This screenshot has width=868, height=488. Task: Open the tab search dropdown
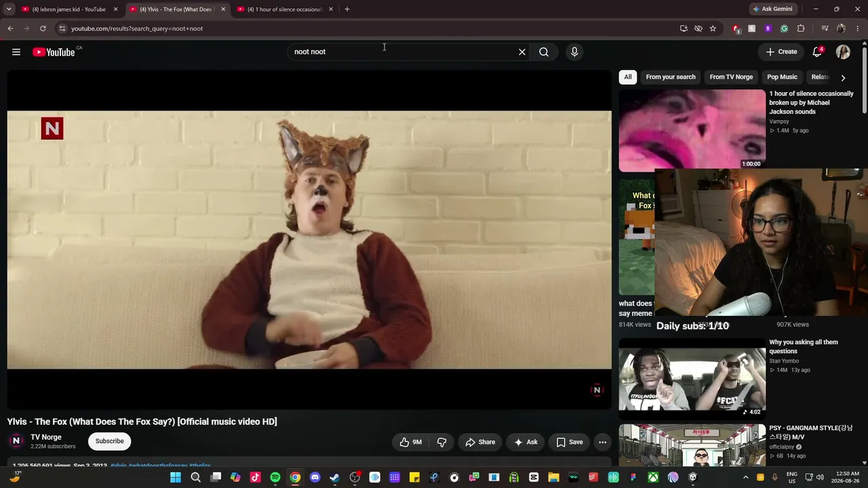9,9
